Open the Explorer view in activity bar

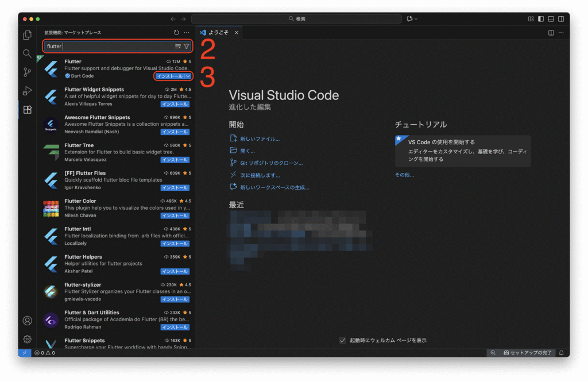point(27,35)
